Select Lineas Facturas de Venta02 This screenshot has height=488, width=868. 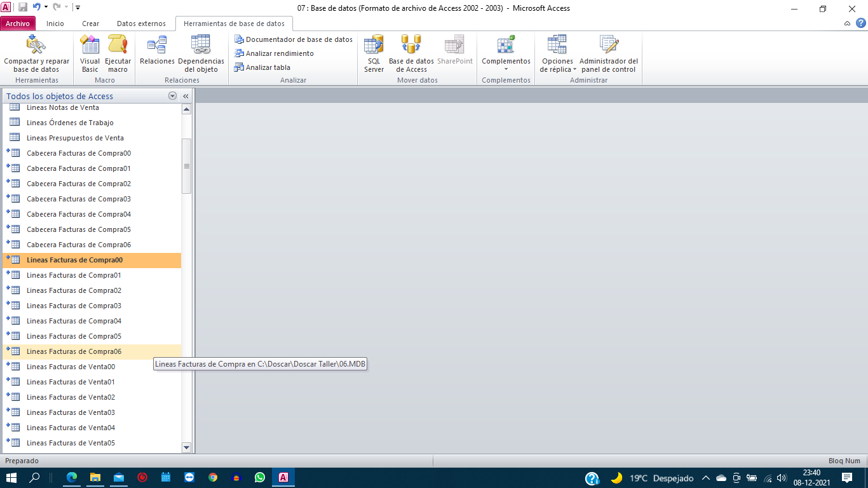[92, 397]
